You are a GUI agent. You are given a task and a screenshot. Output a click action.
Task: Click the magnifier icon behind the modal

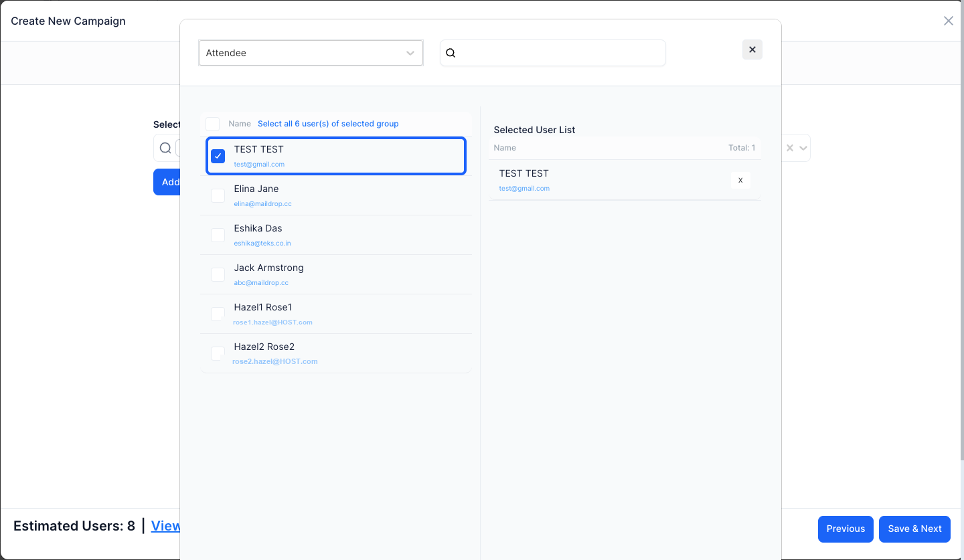point(165,148)
